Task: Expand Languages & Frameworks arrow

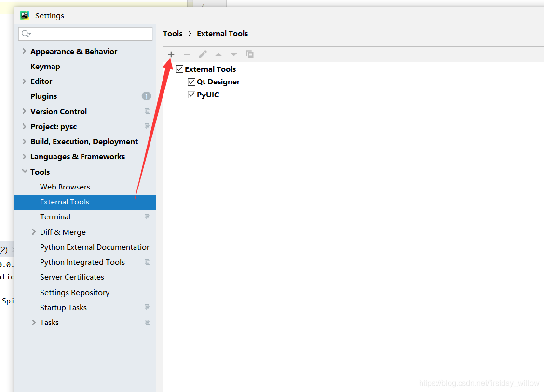Action: [24, 156]
